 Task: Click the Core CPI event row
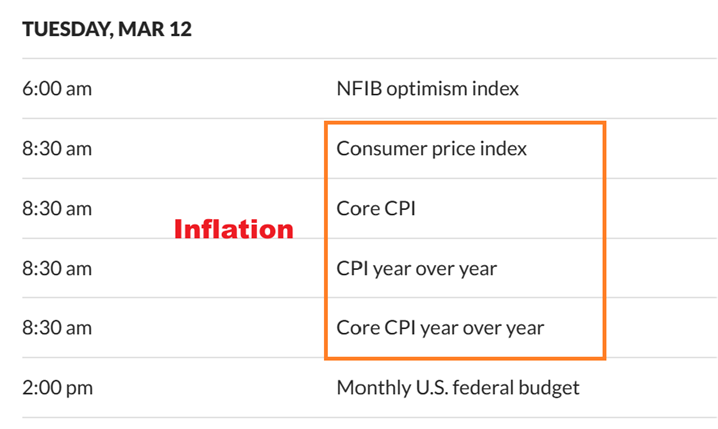coord(375,209)
